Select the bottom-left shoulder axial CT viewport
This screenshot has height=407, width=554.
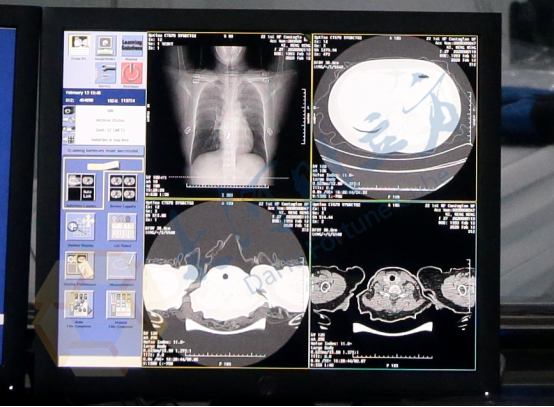click(x=226, y=284)
